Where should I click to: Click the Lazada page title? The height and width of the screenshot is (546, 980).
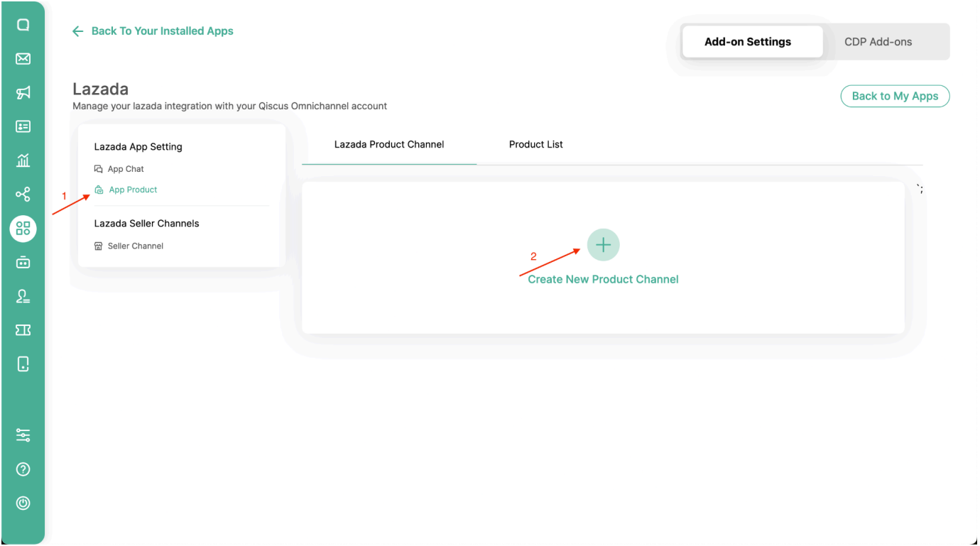(x=101, y=89)
